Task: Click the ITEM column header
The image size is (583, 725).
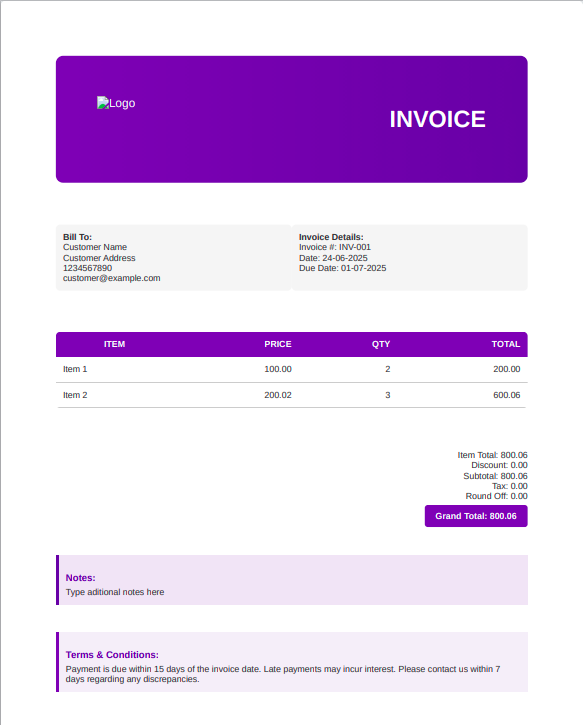Action: click(114, 344)
